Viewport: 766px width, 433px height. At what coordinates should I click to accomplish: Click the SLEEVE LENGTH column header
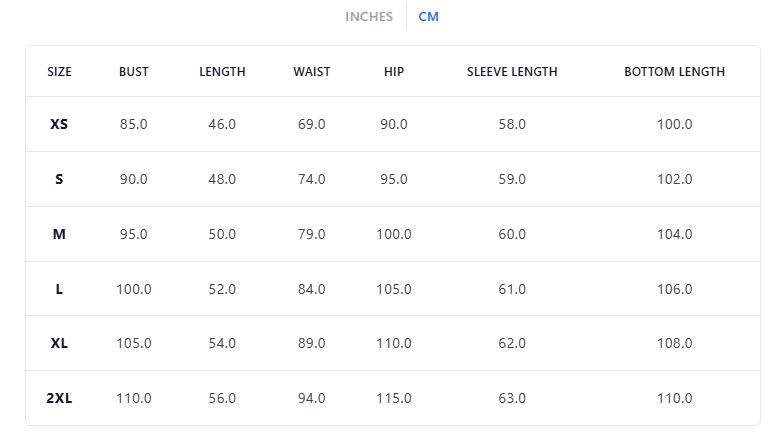512,72
